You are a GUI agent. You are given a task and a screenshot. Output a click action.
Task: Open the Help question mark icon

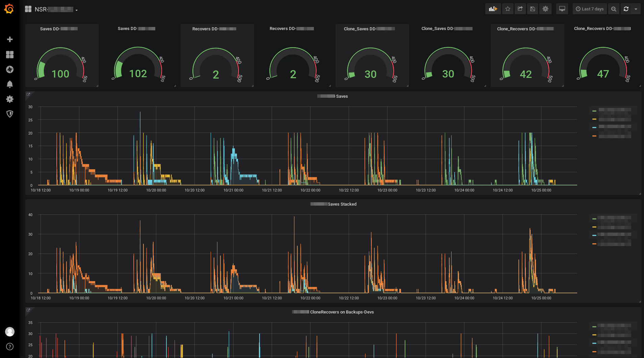click(10, 347)
